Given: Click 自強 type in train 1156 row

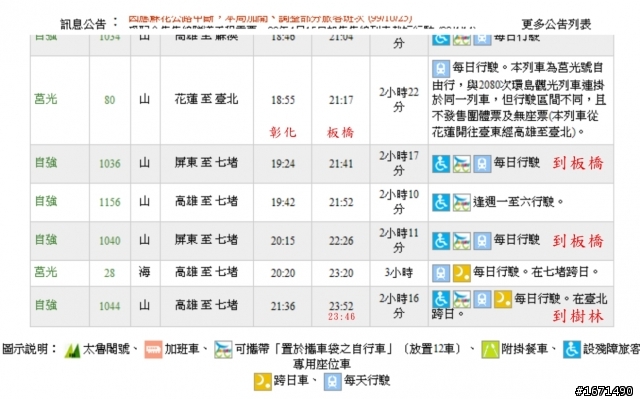Looking at the screenshot, I should coord(46,201).
